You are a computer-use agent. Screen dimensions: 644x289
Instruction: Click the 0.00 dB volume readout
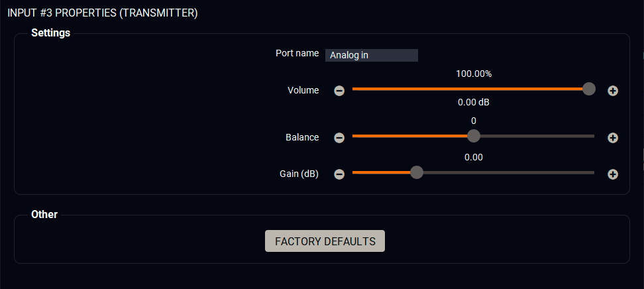(474, 103)
